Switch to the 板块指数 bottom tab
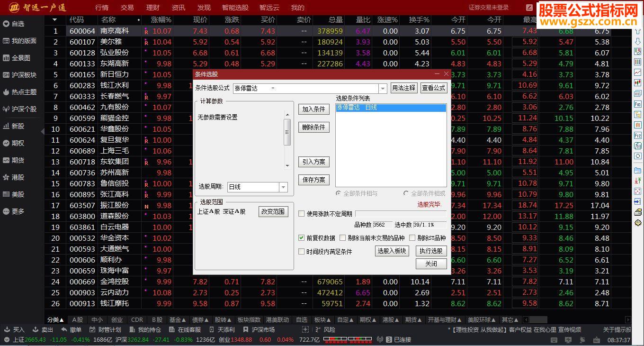 pyautogui.click(x=249, y=320)
